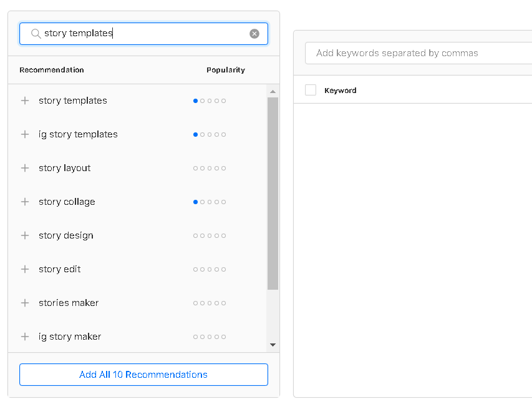The width and height of the screenshot is (532, 399).
Task: Add 'story edit' recommendation plus icon
Action: tap(25, 269)
